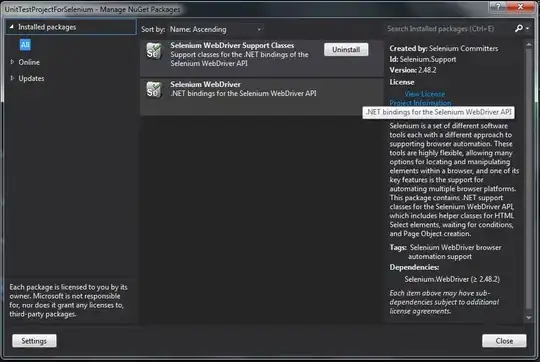540x362 pixels.
Task: Click the Selenium WebDriver package icon
Action: 154,90
